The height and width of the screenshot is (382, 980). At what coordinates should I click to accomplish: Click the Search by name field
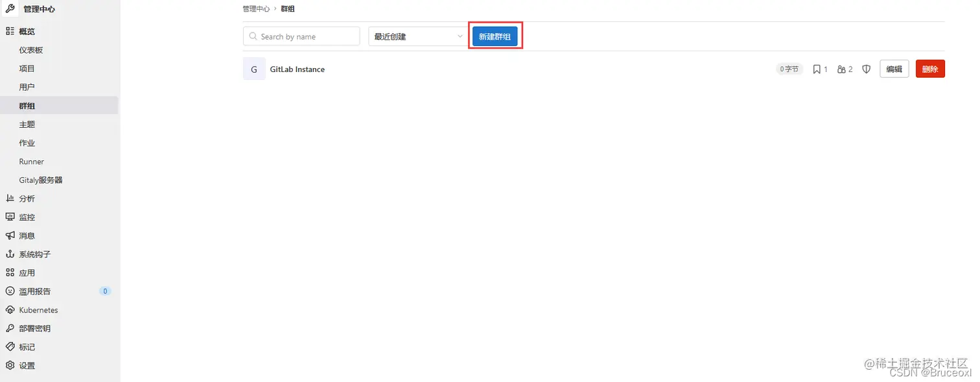click(301, 36)
